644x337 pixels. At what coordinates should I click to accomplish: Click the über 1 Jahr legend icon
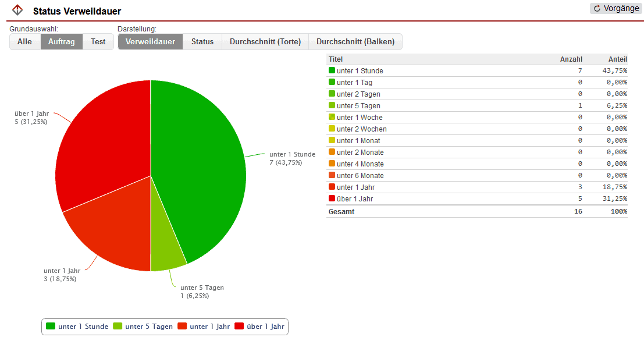239,327
